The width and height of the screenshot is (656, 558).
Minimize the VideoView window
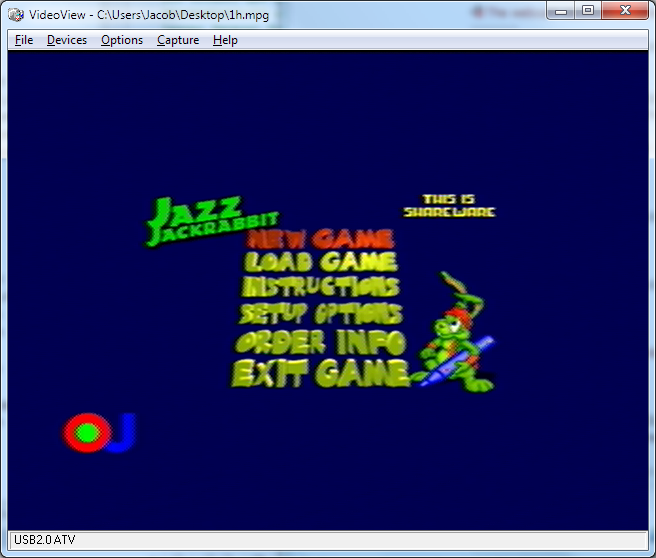point(561,11)
